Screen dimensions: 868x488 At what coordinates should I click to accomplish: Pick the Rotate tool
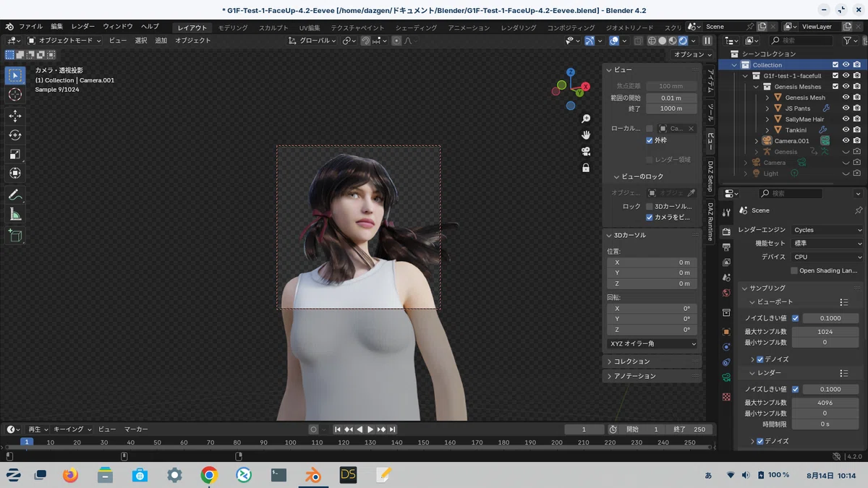15,135
